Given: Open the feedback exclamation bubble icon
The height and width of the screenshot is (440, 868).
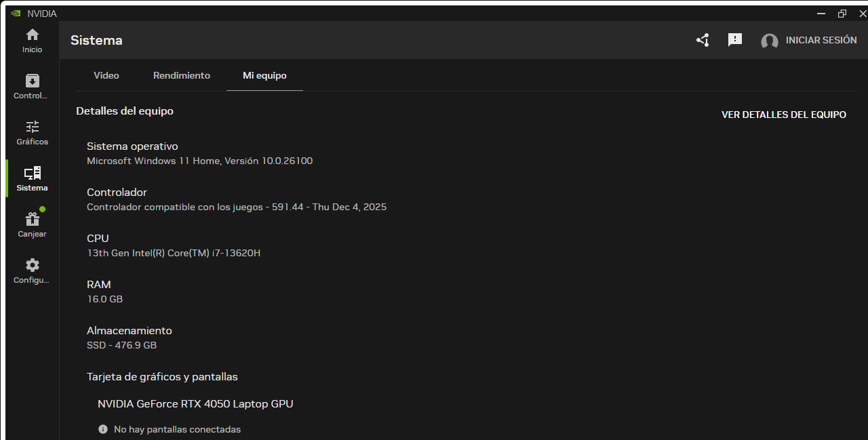Looking at the screenshot, I should 735,40.
